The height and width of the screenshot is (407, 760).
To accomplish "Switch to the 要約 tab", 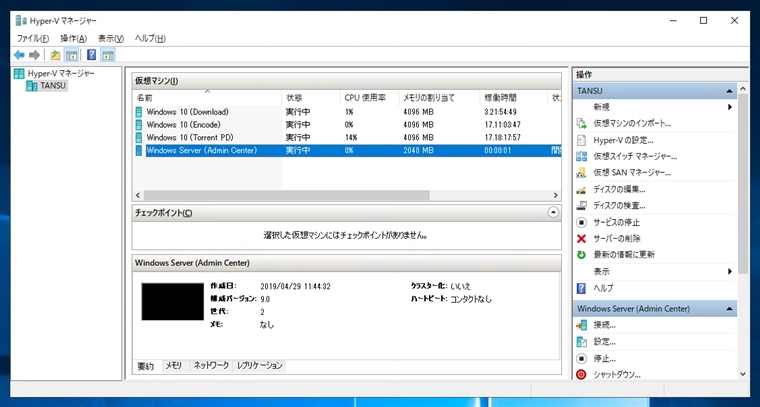I will click(x=146, y=366).
